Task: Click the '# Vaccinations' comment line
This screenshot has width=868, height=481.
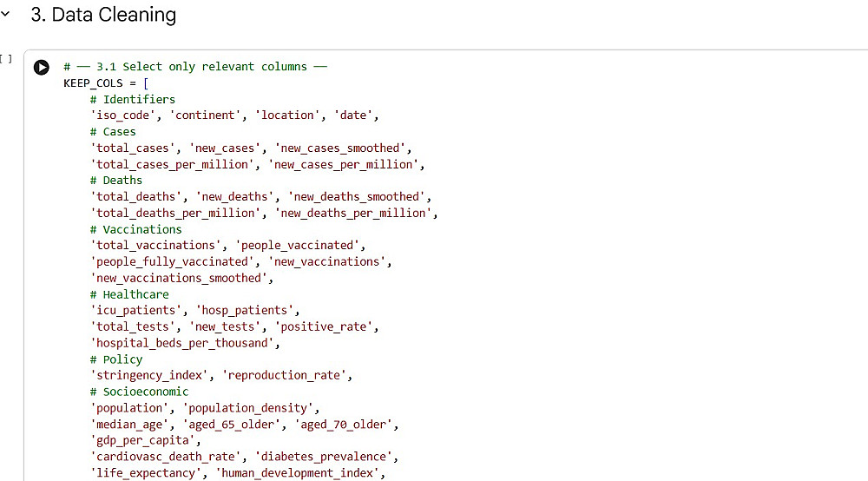Action: coord(136,229)
